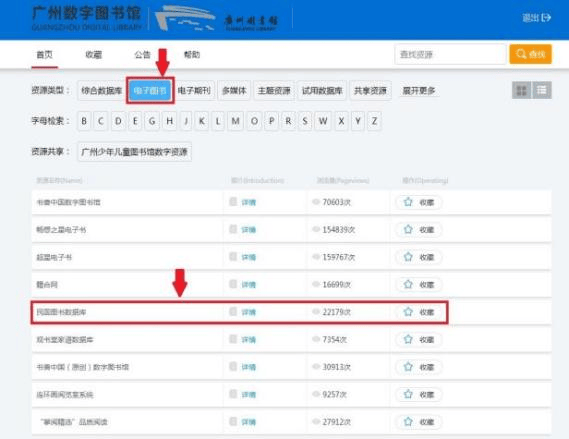Select the 试用数据库 resource type
This screenshot has height=439, width=569.
(x=322, y=90)
